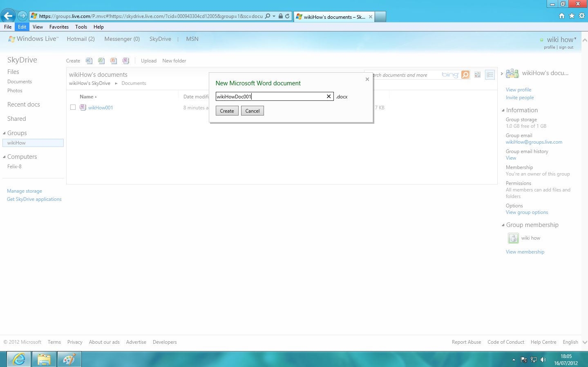The width and height of the screenshot is (588, 367).
Task: Open address bar search dropdown arrow
Action: [x=274, y=16]
